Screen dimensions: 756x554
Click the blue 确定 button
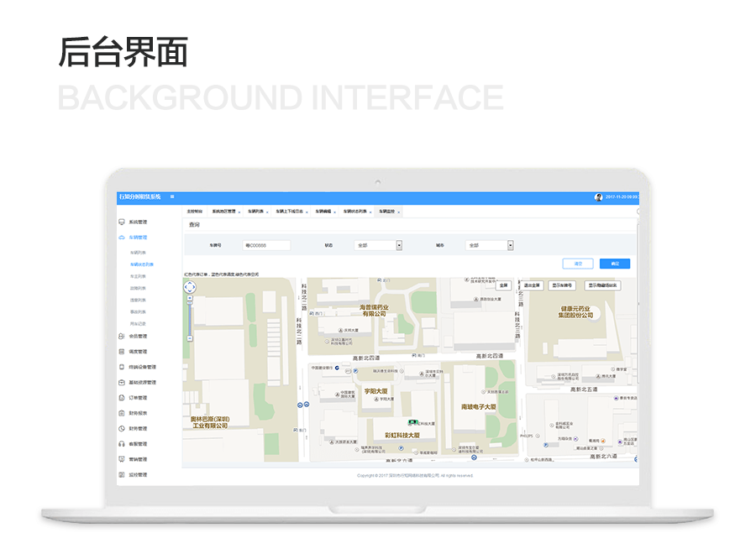click(615, 264)
